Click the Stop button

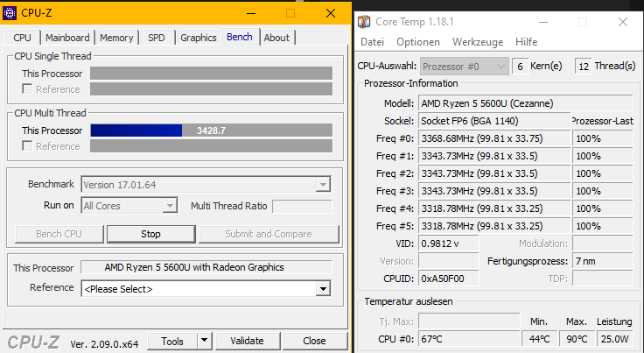[150, 234]
